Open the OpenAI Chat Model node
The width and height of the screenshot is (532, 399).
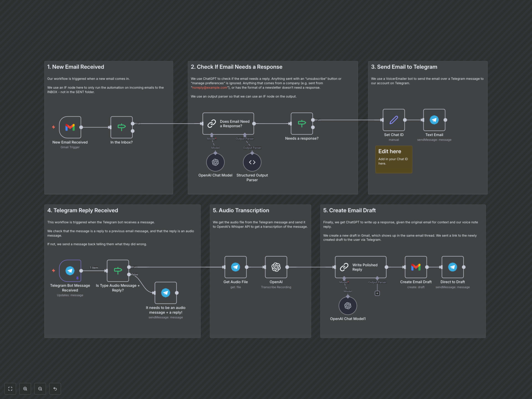pyautogui.click(x=215, y=162)
